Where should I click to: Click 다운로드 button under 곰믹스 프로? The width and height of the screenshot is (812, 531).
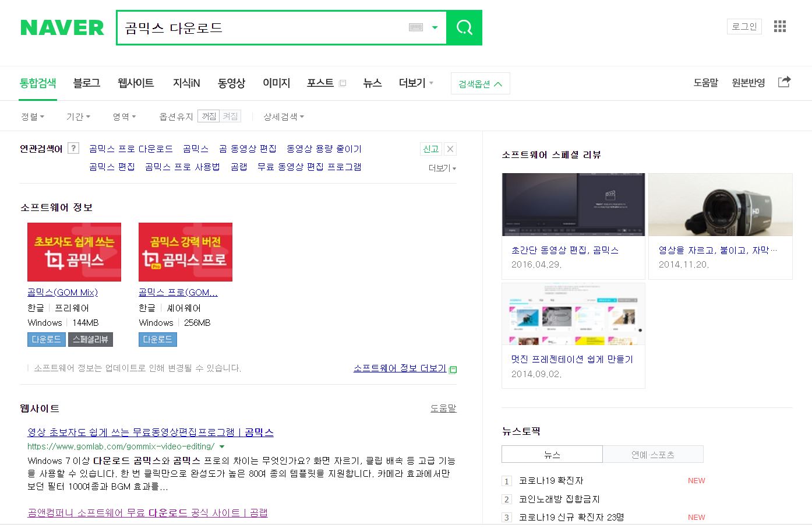pos(157,339)
